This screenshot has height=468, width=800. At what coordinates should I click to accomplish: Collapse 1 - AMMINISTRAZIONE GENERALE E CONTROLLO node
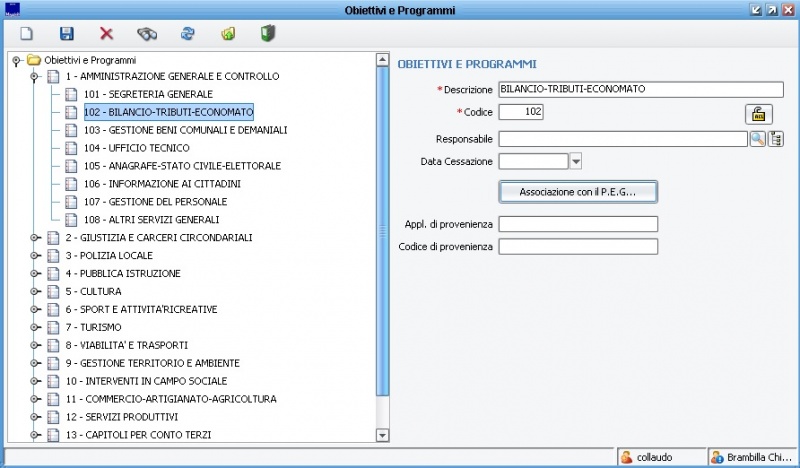pyautogui.click(x=34, y=77)
